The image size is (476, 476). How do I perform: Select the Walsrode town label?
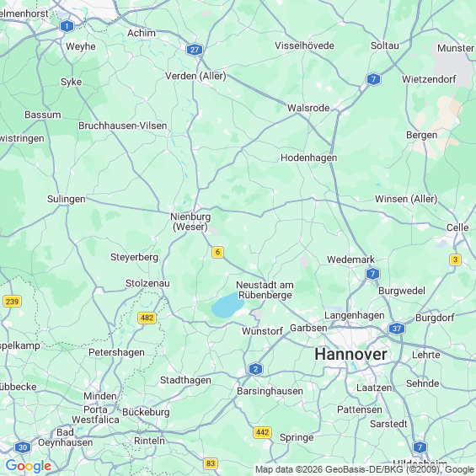coord(308,108)
